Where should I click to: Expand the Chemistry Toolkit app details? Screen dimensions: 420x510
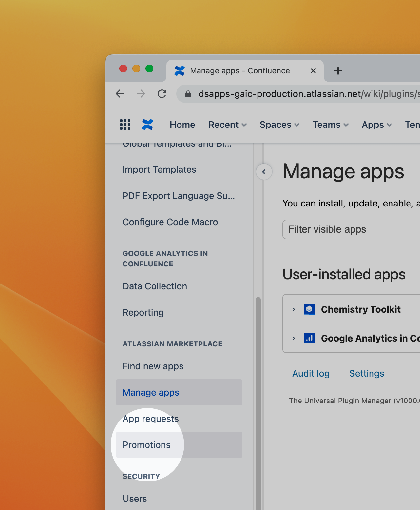coord(294,309)
